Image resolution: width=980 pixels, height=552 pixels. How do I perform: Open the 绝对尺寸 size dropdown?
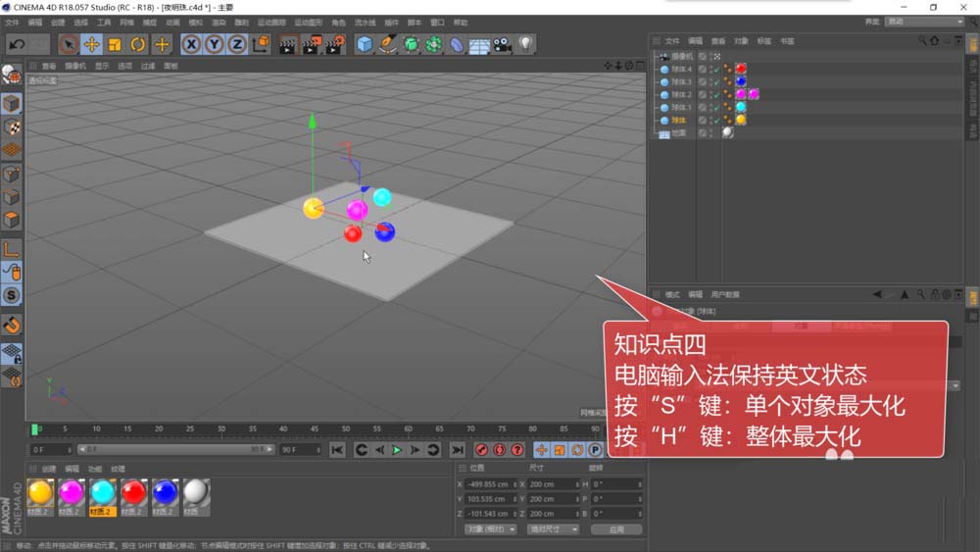pyautogui.click(x=553, y=529)
